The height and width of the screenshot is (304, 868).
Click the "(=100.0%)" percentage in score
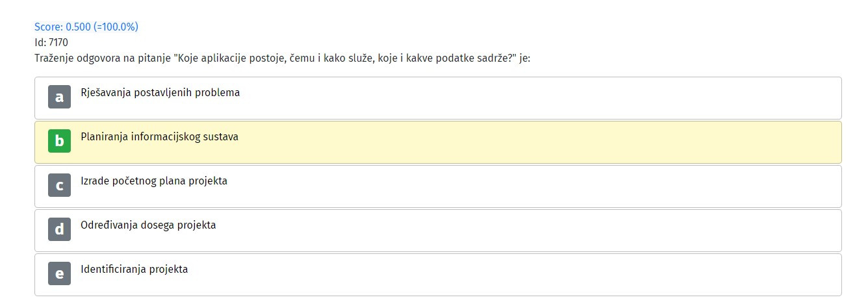click(115, 27)
